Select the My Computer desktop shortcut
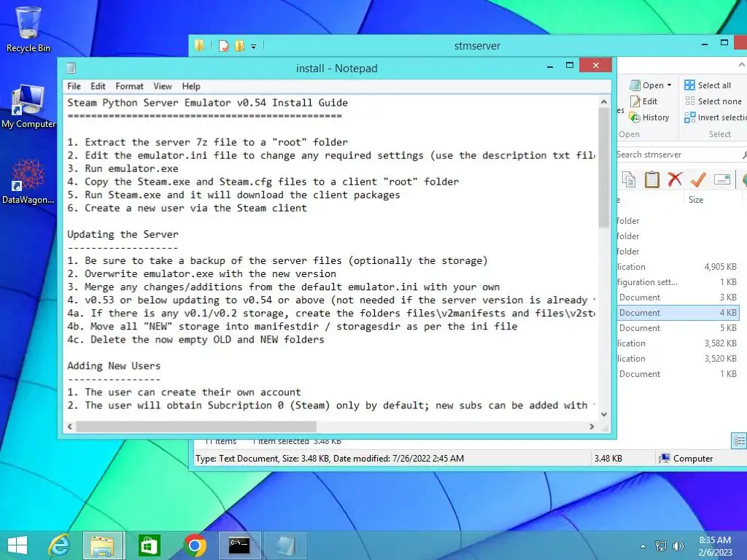The image size is (747, 560). (28, 106)
